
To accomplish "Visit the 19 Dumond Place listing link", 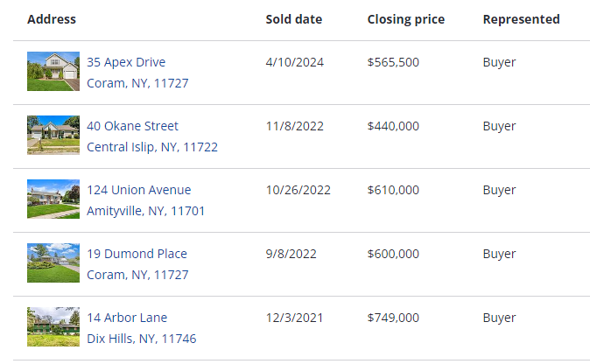I will 137,254.
